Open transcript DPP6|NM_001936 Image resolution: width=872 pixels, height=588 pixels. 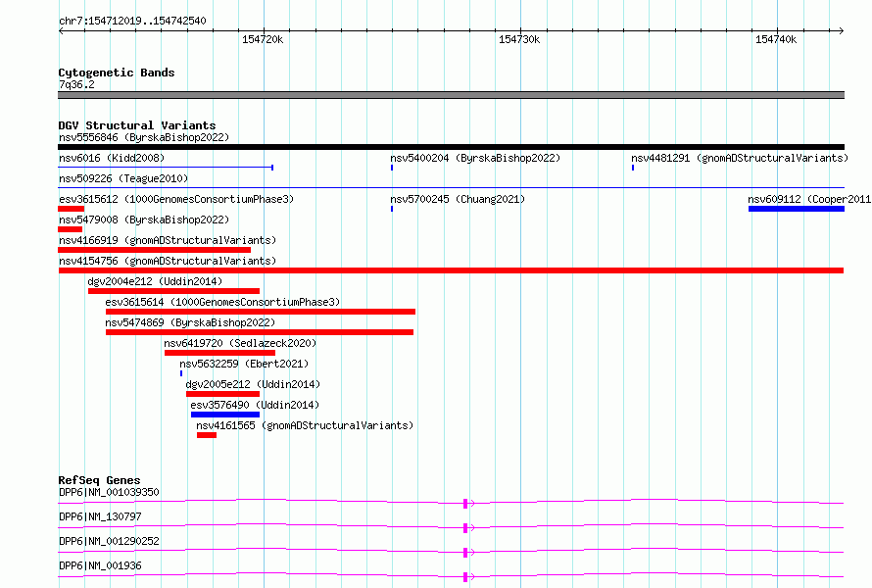click(100, 565)
